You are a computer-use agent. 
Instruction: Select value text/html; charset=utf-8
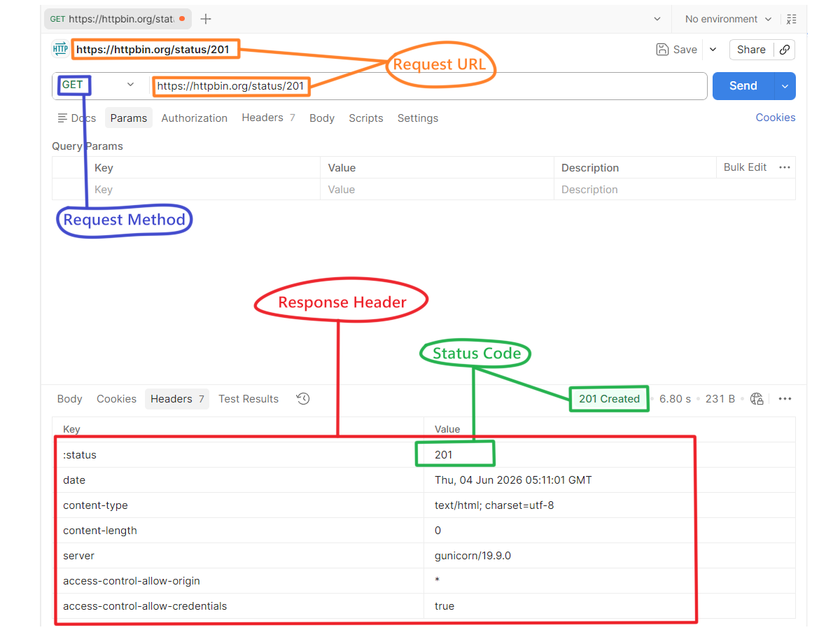pyautogui.click(x=494, y=505)
